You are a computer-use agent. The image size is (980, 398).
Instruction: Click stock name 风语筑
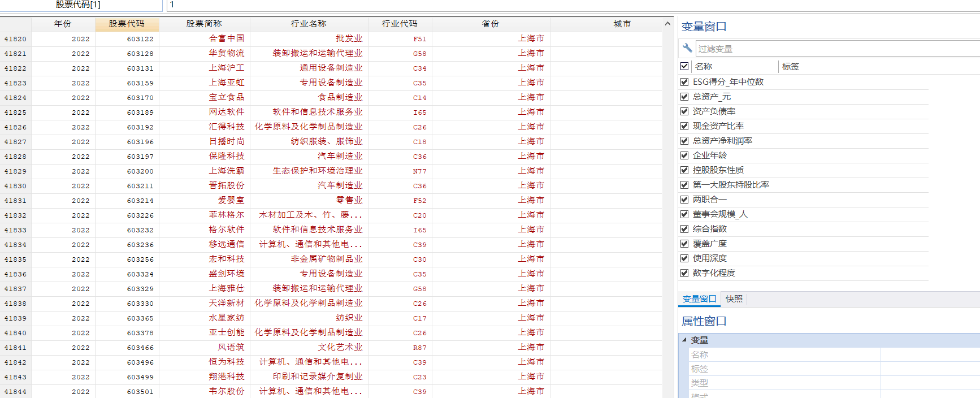(231, 347)
